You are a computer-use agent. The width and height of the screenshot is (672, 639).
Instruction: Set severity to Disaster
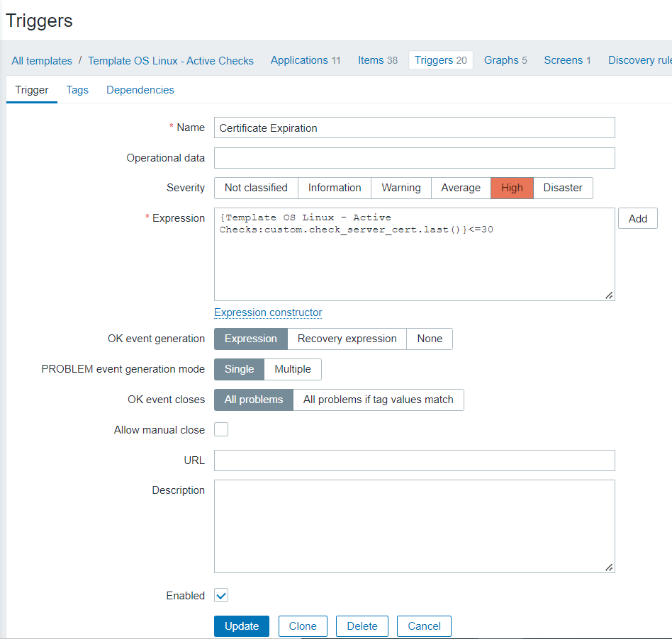pyautogui.click(x=562, y=188)
